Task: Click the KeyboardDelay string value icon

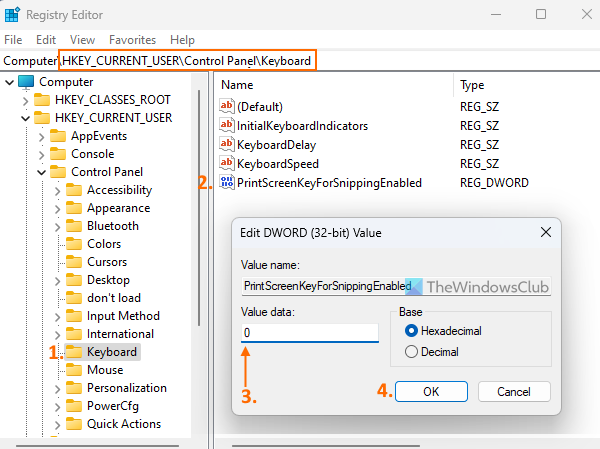Action: pos(227,144)
